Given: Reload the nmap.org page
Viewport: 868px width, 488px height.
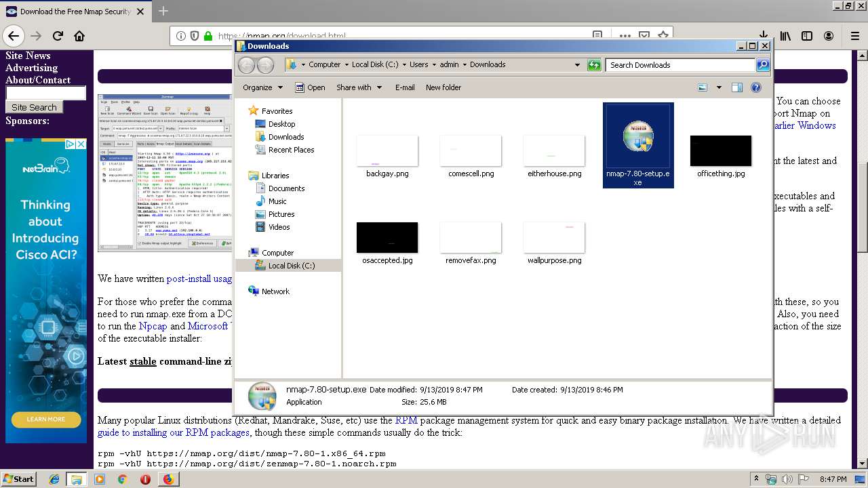Looking at the screenshot, I should pos(58,36).
